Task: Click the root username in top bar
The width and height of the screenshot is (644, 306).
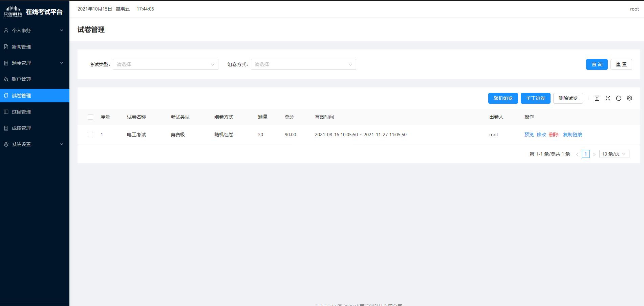Action: [x=635, y=9]
